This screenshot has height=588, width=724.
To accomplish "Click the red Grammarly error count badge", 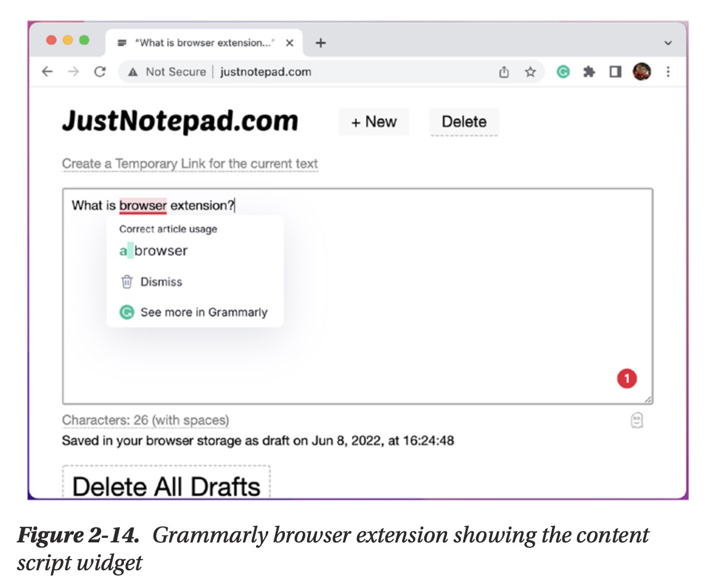I will (x=627, y=378).
